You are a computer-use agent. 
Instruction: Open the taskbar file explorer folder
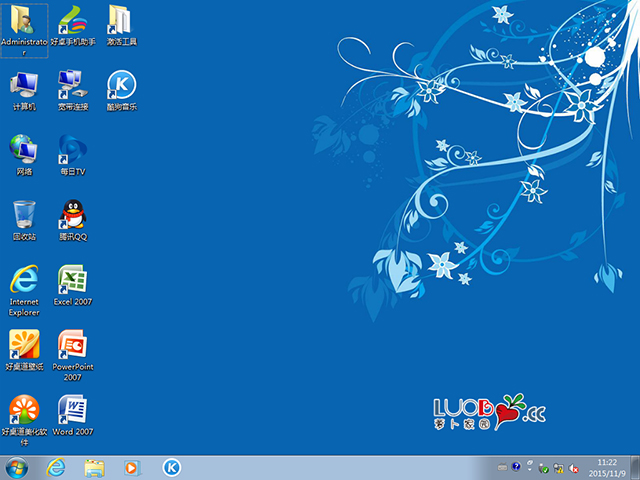(x=94, y=467)
